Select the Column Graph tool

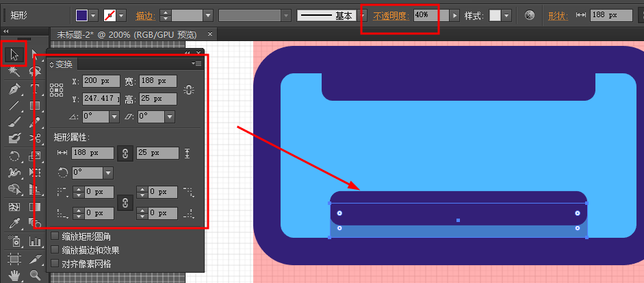(36, 241)
